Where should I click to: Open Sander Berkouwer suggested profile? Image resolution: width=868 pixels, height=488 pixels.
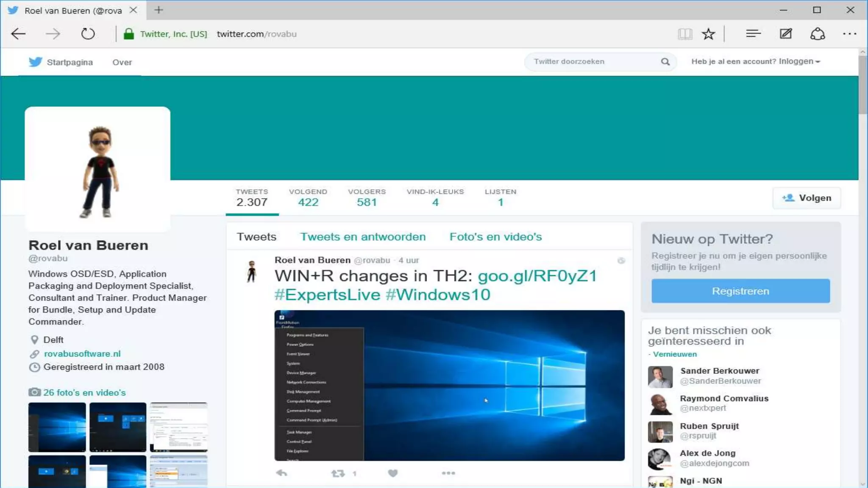(x=720, y=371)
